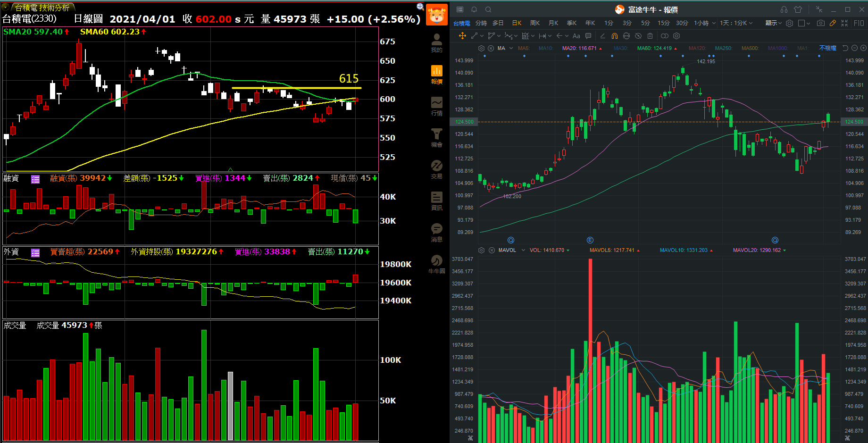Open the search magnifier in Futu
Image resolution: width=868 pixels, height=443 pixels.
(x=488, y=9)
